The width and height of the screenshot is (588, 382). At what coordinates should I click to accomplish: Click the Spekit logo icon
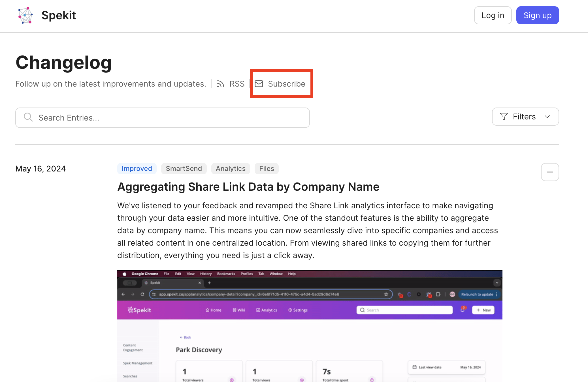25,15
